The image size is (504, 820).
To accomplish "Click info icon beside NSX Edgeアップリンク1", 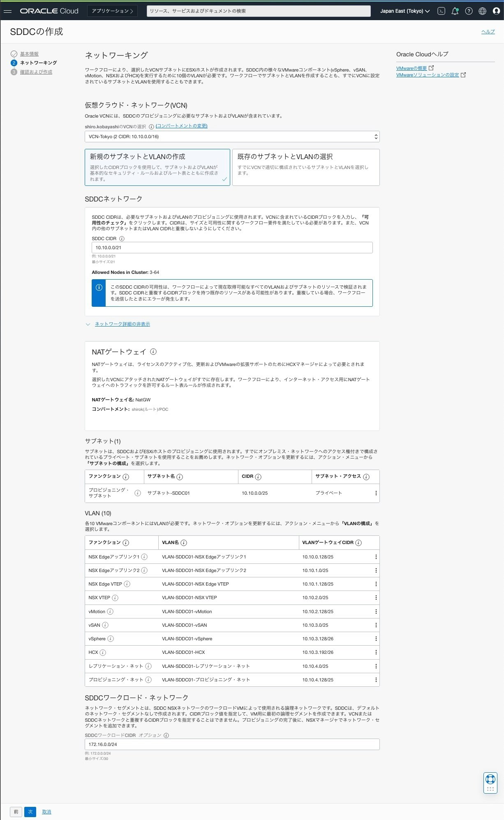I will pos(144,557).
